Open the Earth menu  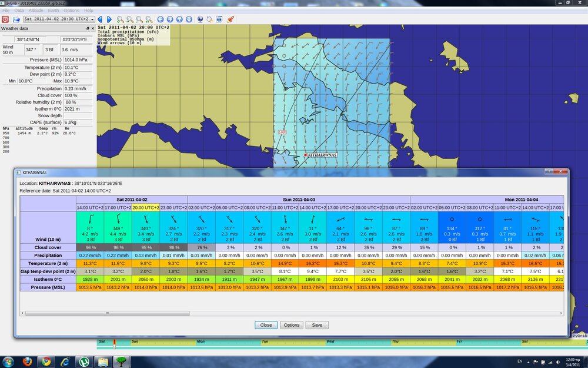click(x=53, y=11)
